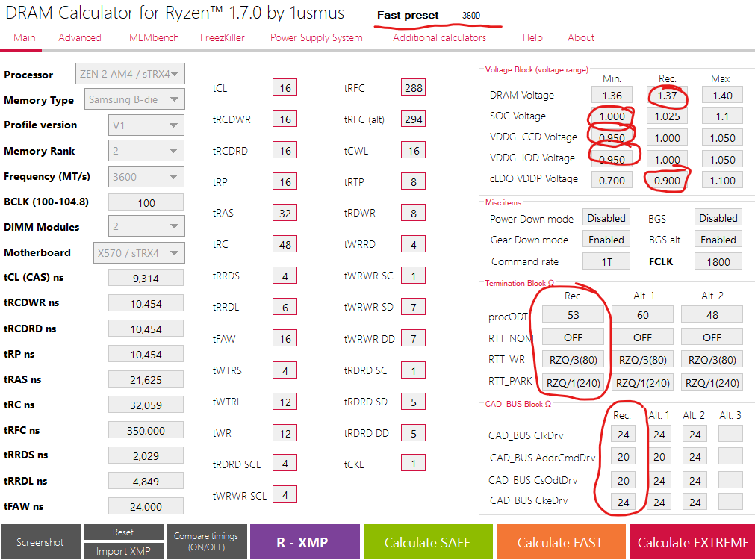Click SOC Voltage Min. value 1.000

tap(612, 116)
